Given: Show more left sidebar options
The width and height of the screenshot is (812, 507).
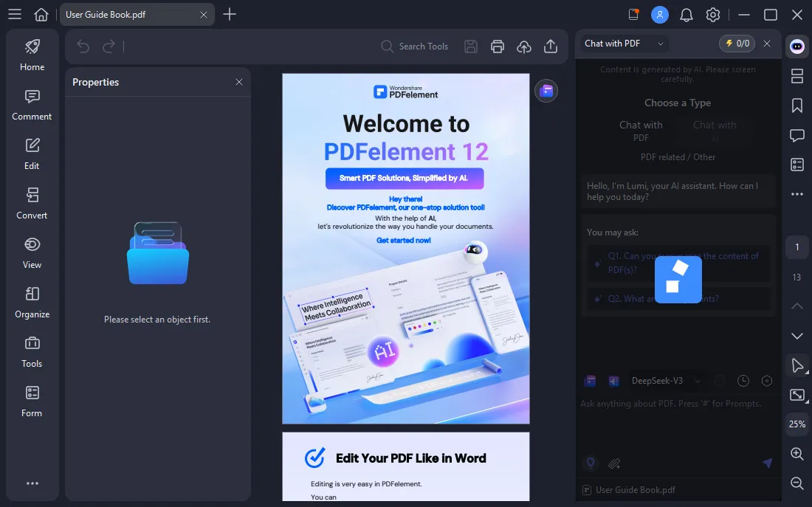Looking at the screenshot, I should (32, 483).
